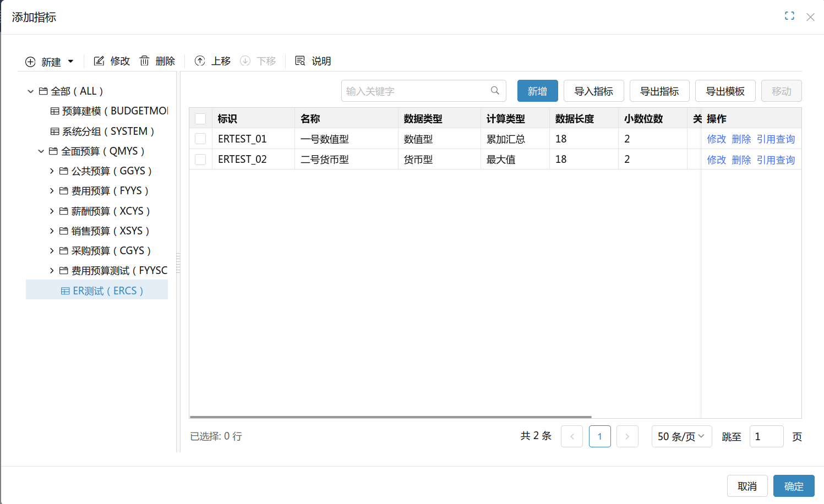Click the 删除 trash icon in toolbar
The image size is (824, 504).
tap(144, 61)
